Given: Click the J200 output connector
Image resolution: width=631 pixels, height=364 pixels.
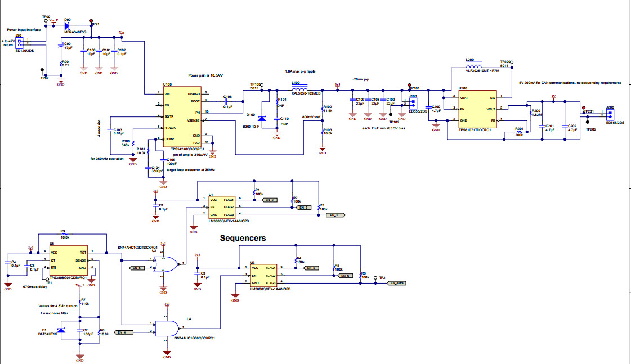Looking at the screenshot, I should 609,114.
